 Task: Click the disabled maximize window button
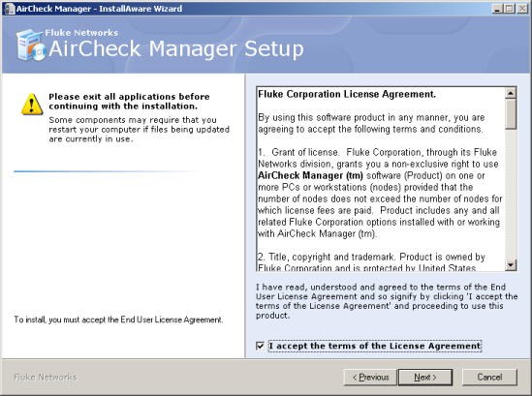[510, 9]
